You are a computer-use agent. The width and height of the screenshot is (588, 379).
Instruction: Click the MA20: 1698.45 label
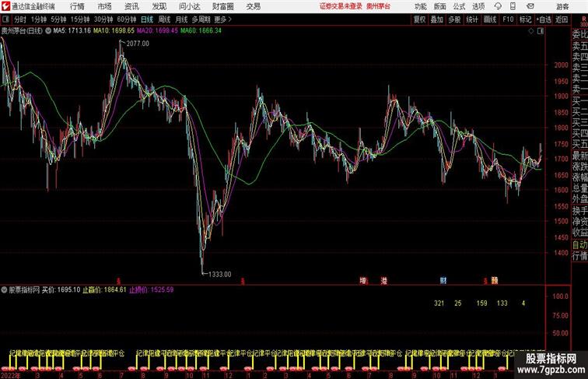tap(157, 31)
